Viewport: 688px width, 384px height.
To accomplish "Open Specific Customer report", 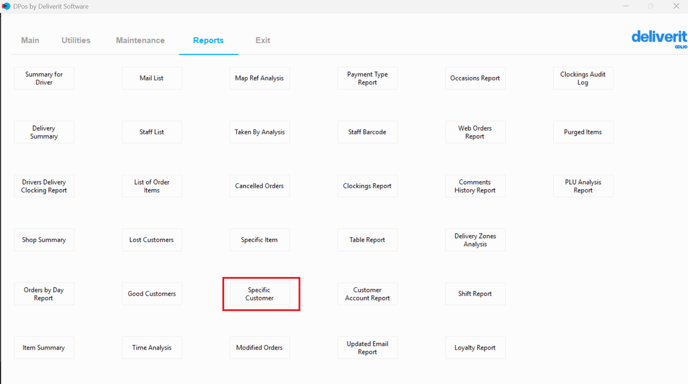I will click(259, 294).
